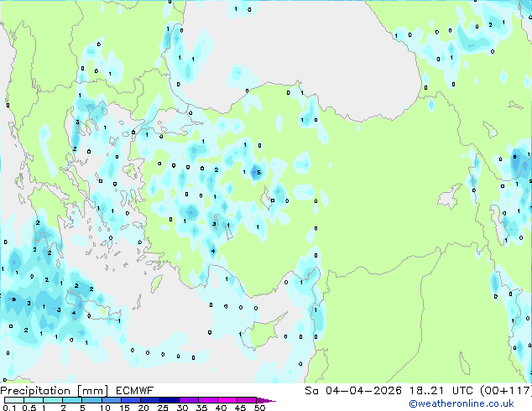Click the 35–40 mm violet legend swatch
Screen dimensions: 532x411
click(208, 400)
